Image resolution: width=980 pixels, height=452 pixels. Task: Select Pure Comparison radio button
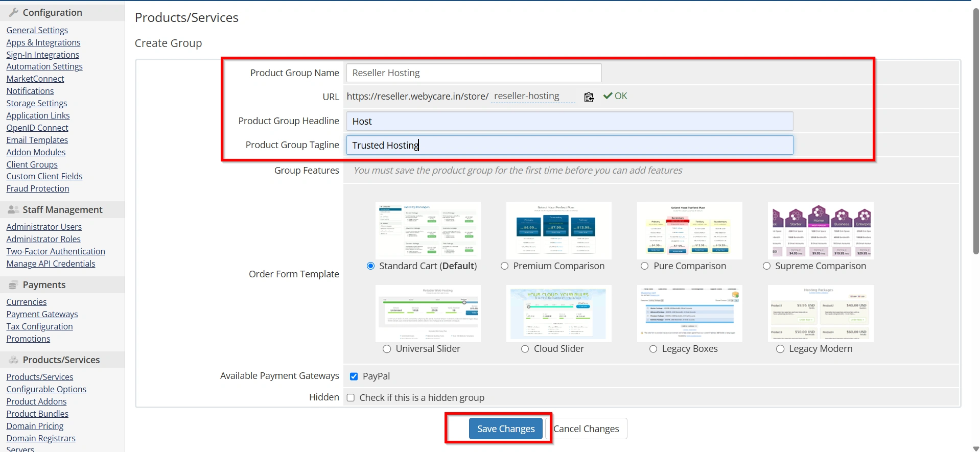tap(645, 266)
